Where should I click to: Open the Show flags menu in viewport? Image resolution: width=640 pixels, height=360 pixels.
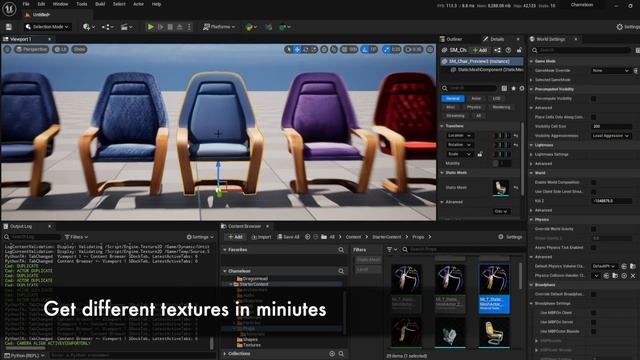79,49
